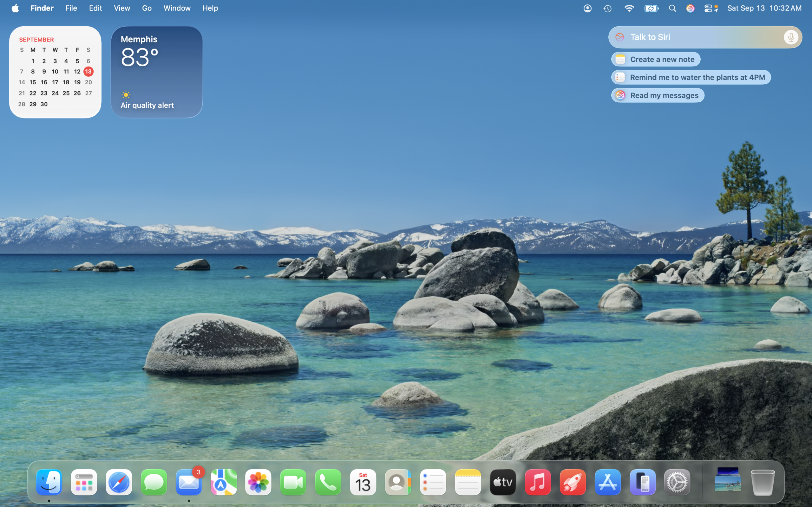The height and width of the screenshot is (507, 812).
Task: Open the View menu
Action: click(x=122, y=8)
